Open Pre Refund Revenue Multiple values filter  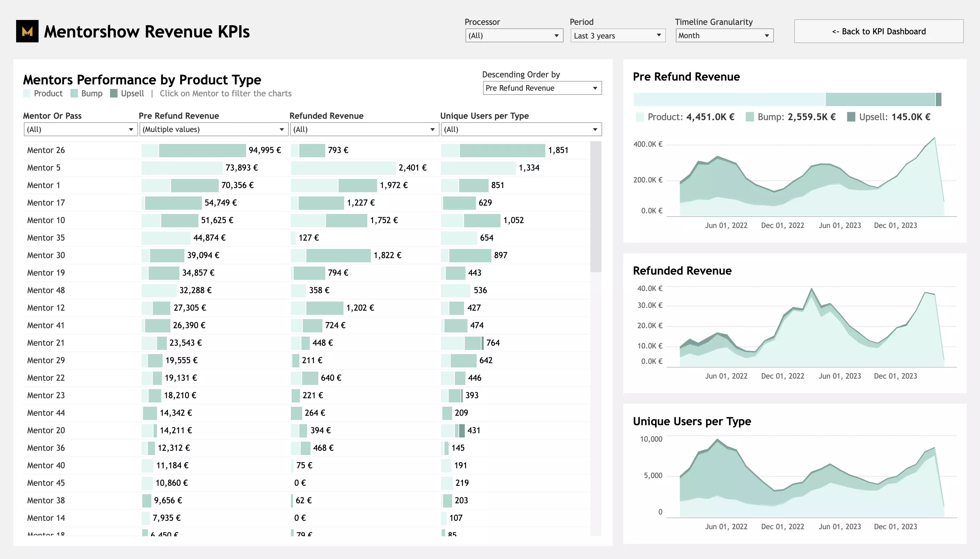coord(213,129)
